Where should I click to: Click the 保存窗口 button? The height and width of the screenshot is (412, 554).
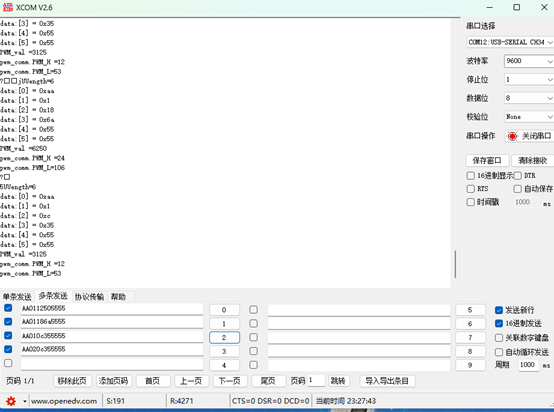[487, 161]
